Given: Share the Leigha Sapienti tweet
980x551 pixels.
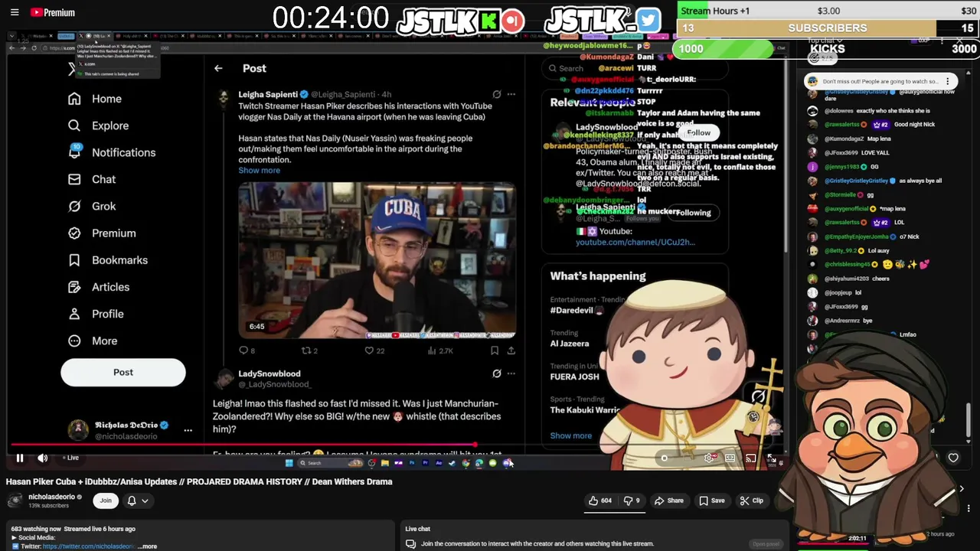Looking at the screenshot, I should tap(511, 350).
